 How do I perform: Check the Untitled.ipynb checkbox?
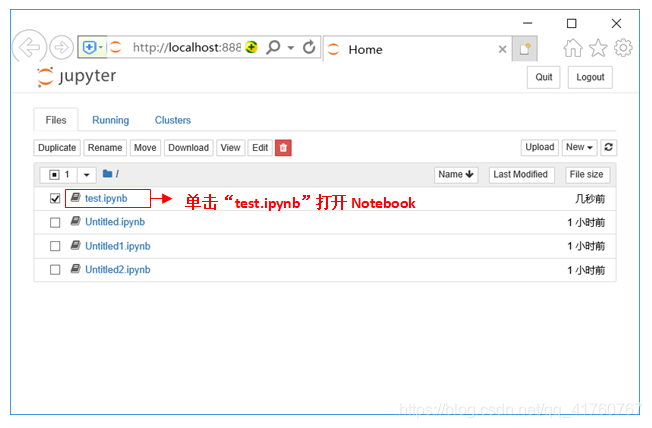pyautogui.click(x=55, y=223)
